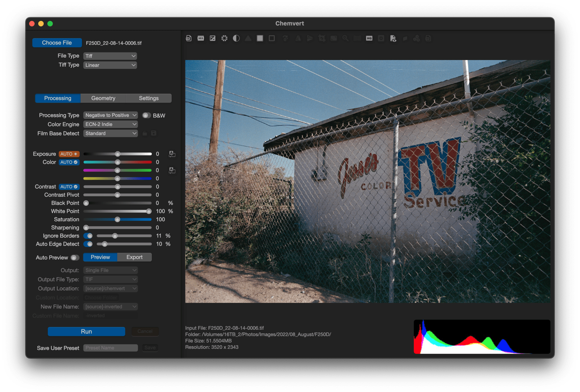Click the color wheel toolbar icon
Screen dimensions: 580x392
[x=224, y=39]
